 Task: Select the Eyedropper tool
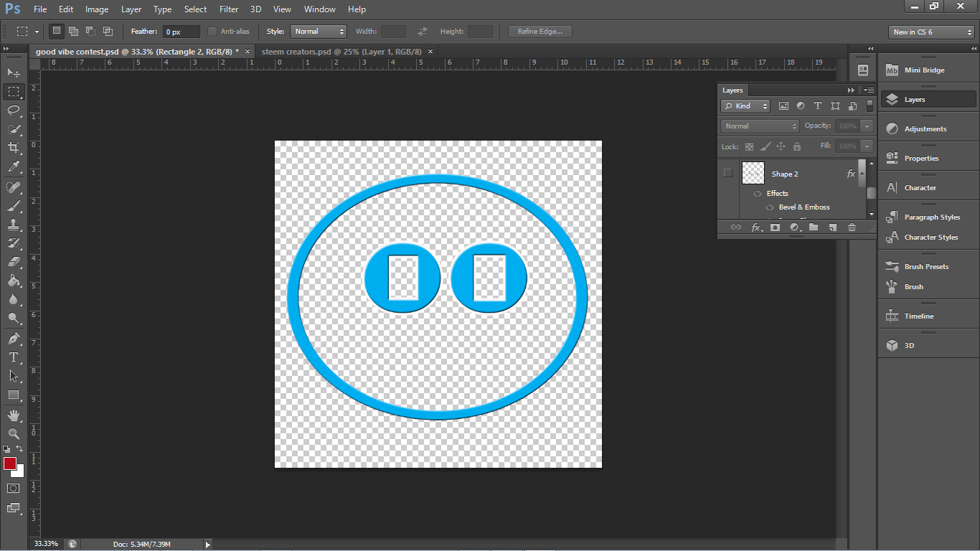point(14,167)
